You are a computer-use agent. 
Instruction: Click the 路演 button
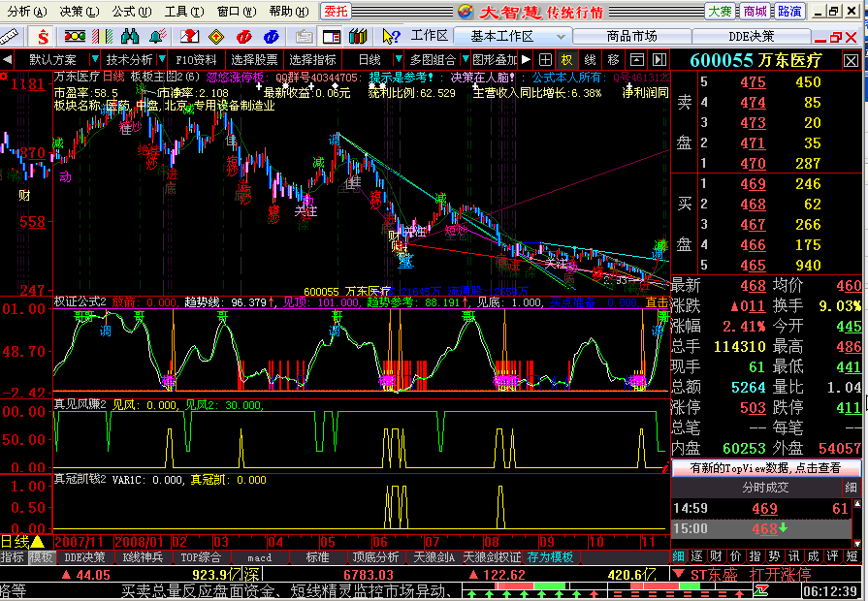tap(789, 11)
